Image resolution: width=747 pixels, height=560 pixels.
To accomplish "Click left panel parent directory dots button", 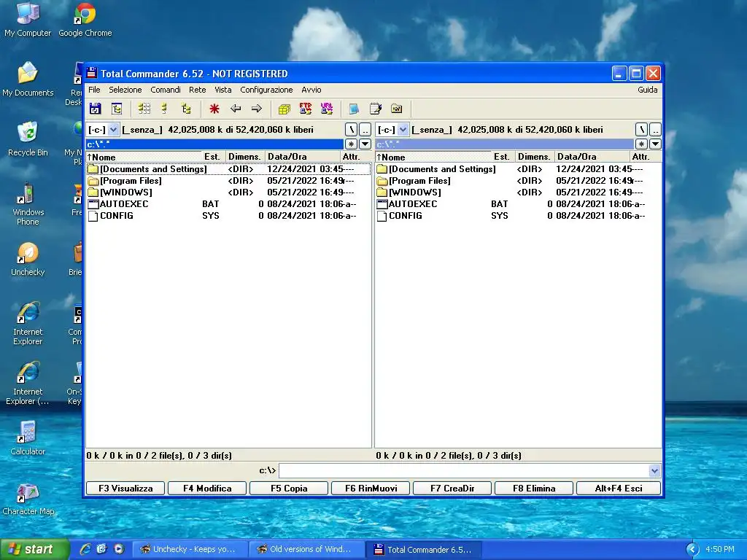I will 365,130.
